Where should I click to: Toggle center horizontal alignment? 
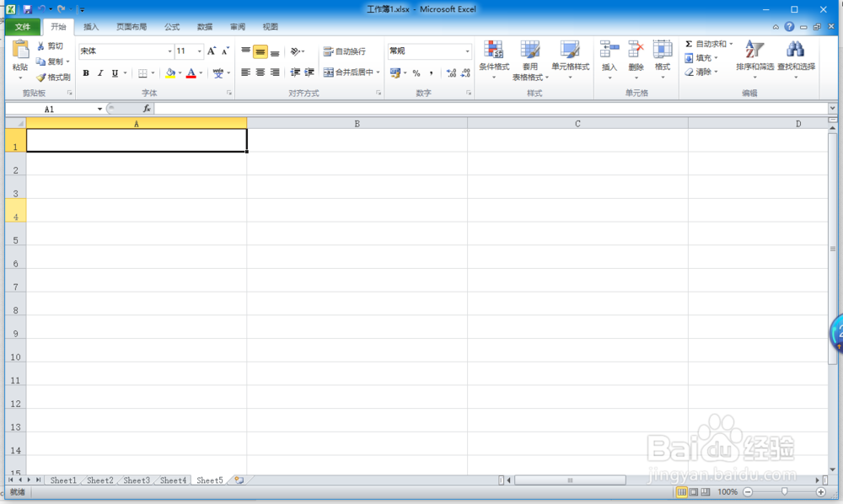click(260, 72)
